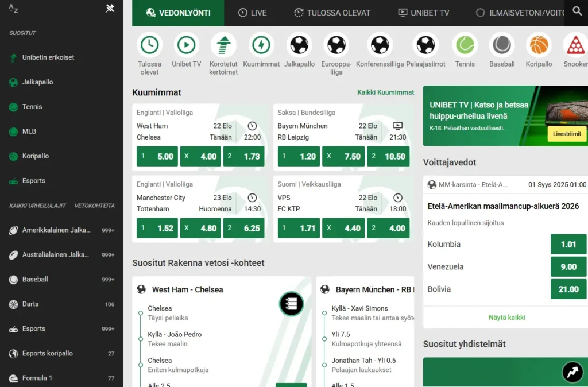Click the Baseball category icon
588x387 pixels.
click(x=502, y=45)
